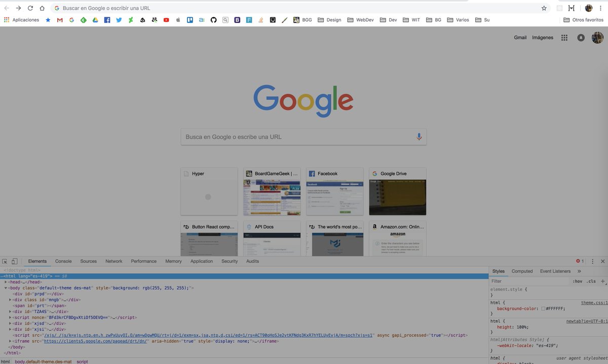The height and width of the screenshot is (364, 608).
Task: Open the Application tab
Action: click(202, 261)
